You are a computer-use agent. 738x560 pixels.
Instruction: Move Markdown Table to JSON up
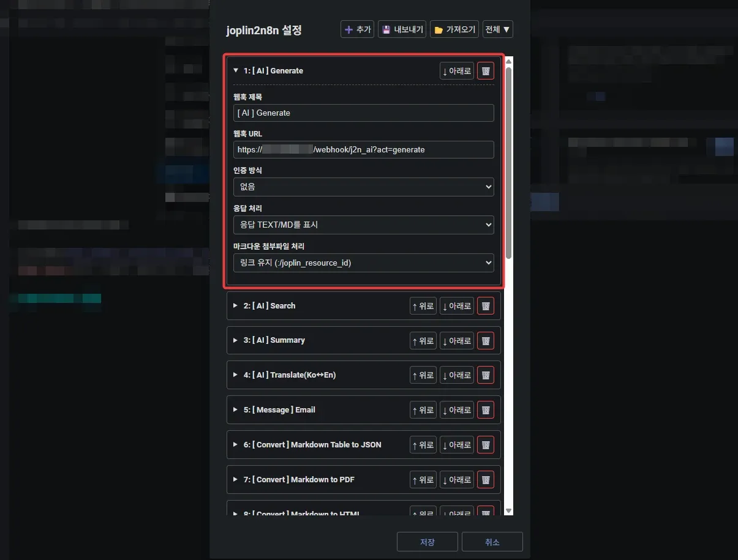pos(423,445)
